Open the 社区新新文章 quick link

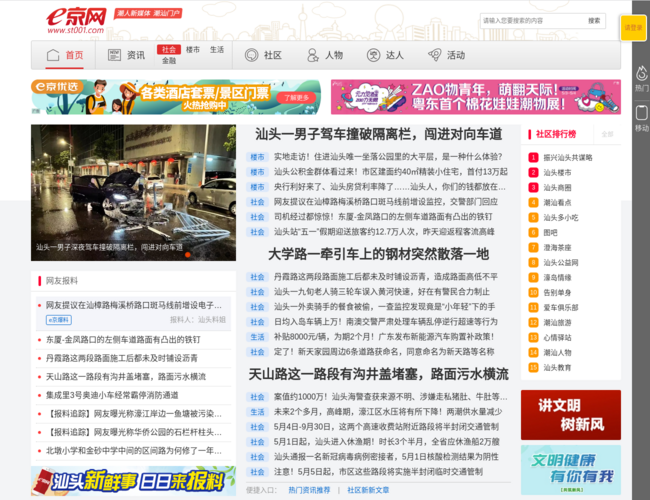coord(368,490)
